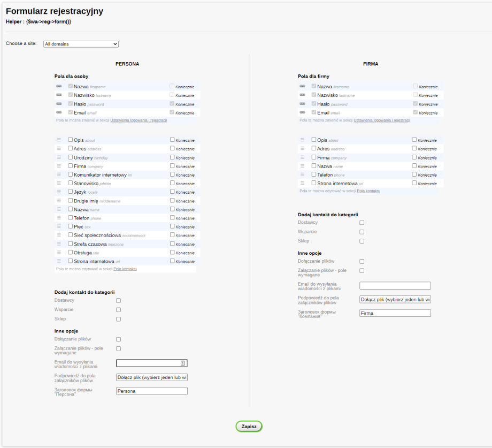Open Ustawienia logowania i rejestracji link in Persona
The height and width of the screenshot is (448, 492).
[139, 120]
